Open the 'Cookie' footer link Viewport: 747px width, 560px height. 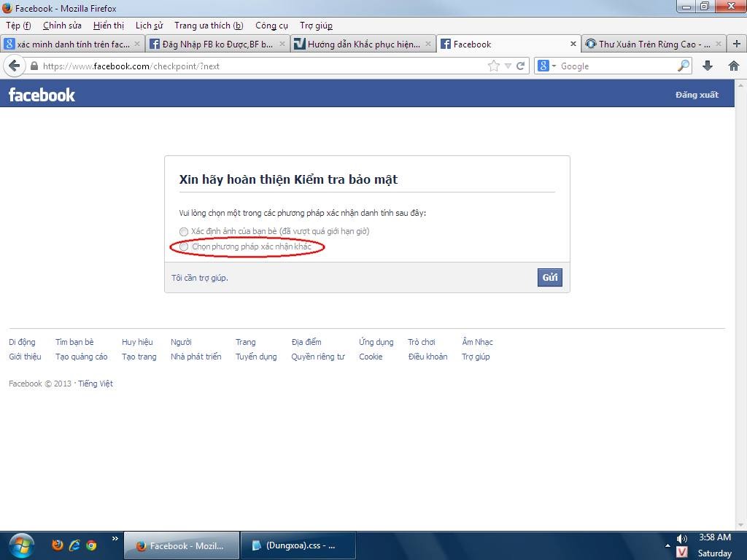[371, 357]
